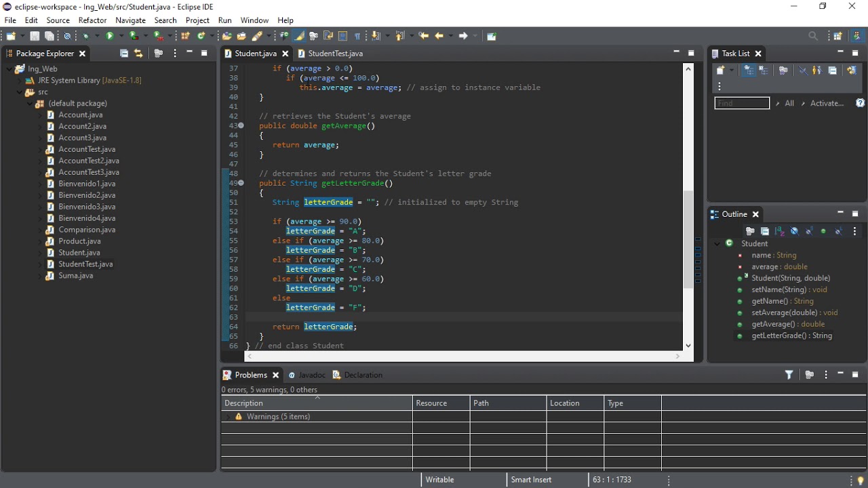This screenshot has height=488, width=868.
Task: Toggle Hide Fields in Outline toolbar
Action: coord(794,231)
